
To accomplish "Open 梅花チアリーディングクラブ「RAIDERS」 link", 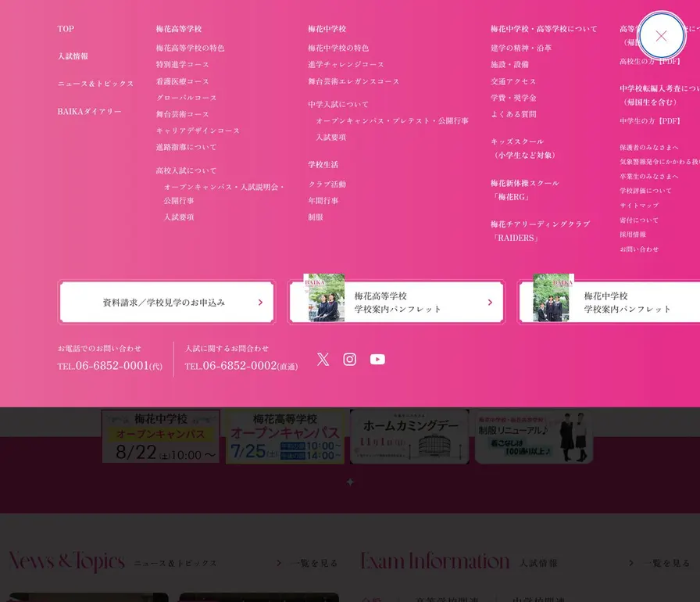I will [x=540, y=231].
